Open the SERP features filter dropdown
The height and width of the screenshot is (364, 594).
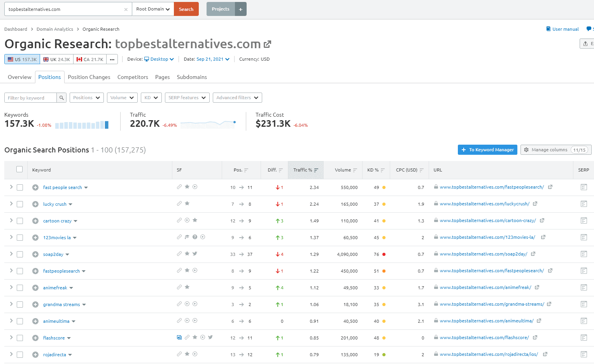pos(187,98)
